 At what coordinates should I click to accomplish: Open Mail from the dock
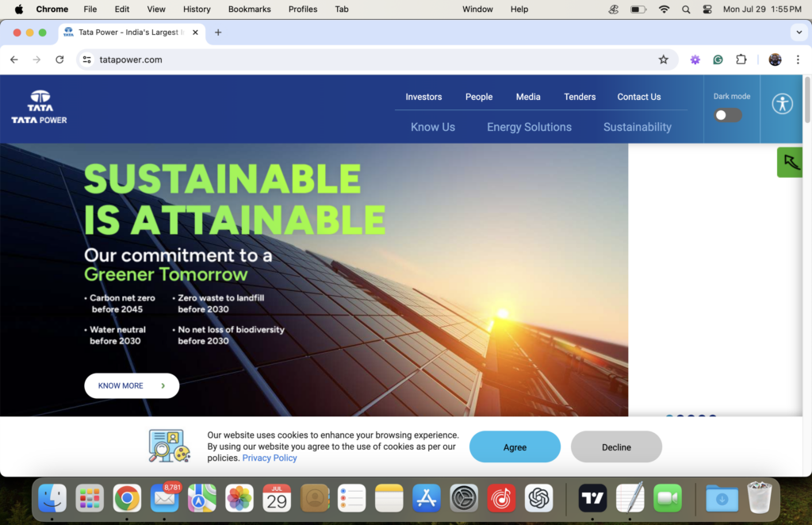[165, 499]
